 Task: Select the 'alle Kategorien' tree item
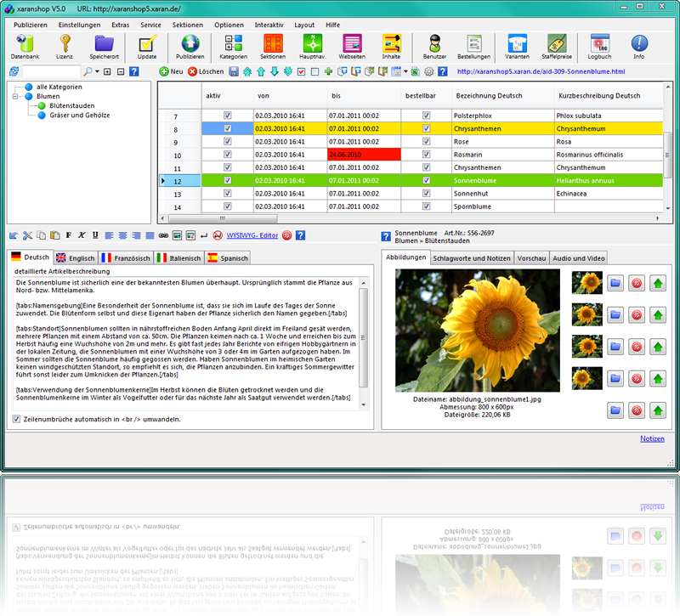pyautogui.click(x=59, y=87)
